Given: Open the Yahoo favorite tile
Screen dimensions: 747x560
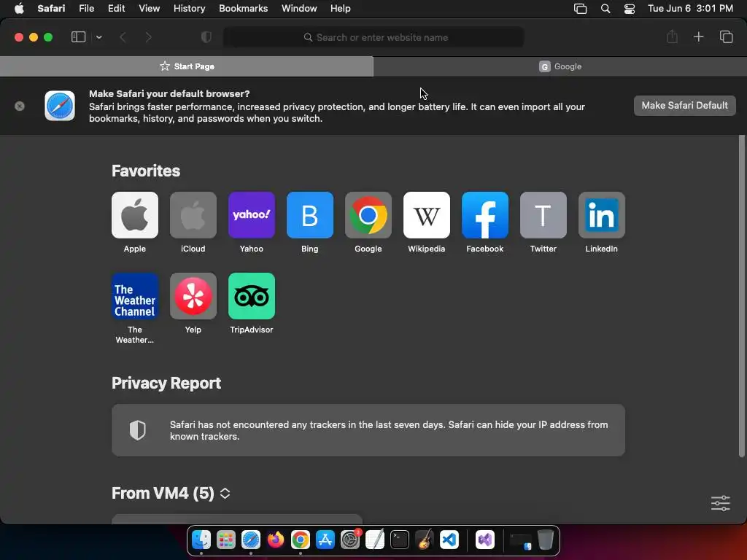Looking at the screenshot, I should click(252, 215).
